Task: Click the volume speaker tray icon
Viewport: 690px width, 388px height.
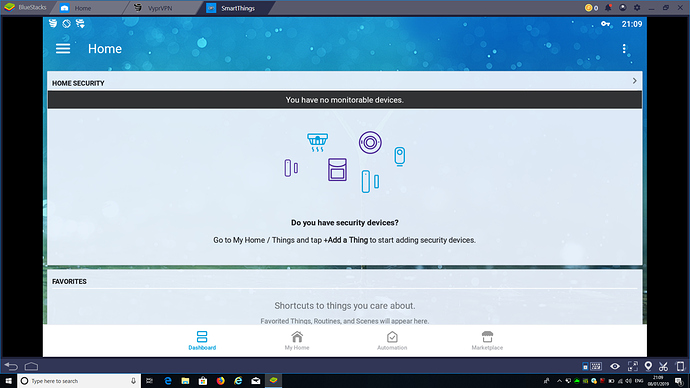Action: [x=628, y=381]
